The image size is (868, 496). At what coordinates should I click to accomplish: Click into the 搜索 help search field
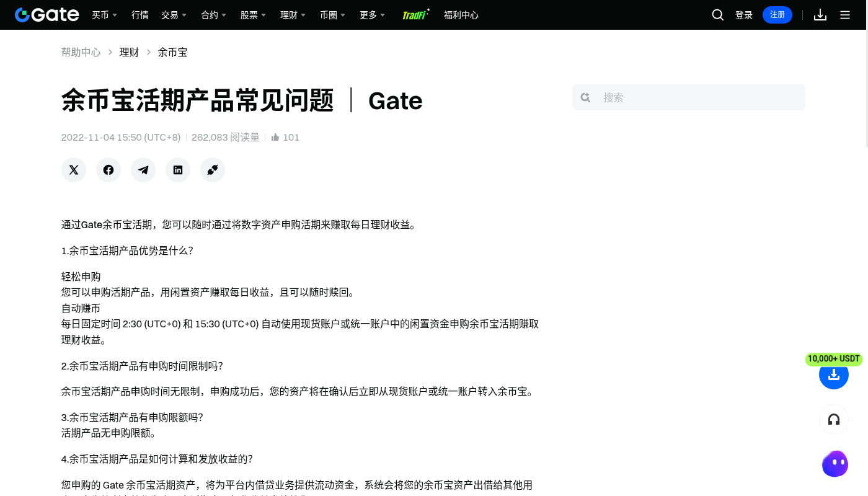[x=689, y=97]
